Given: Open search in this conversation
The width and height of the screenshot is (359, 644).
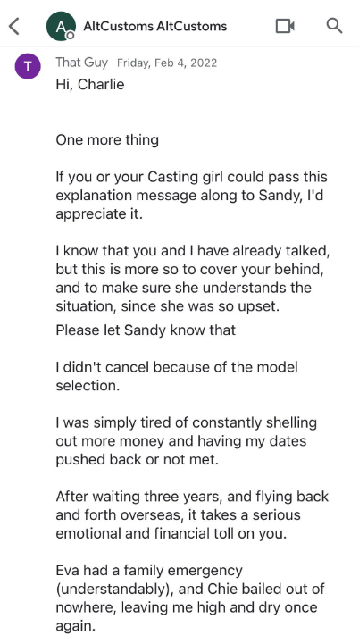Looking at the screenshot, I should tap(334, 26).
